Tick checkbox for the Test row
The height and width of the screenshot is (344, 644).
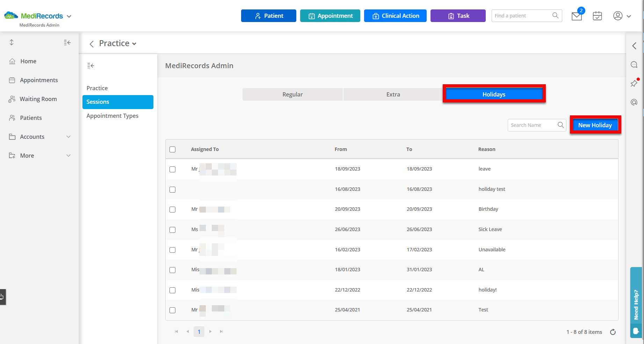pyautogui.click(x=173, y=310)
